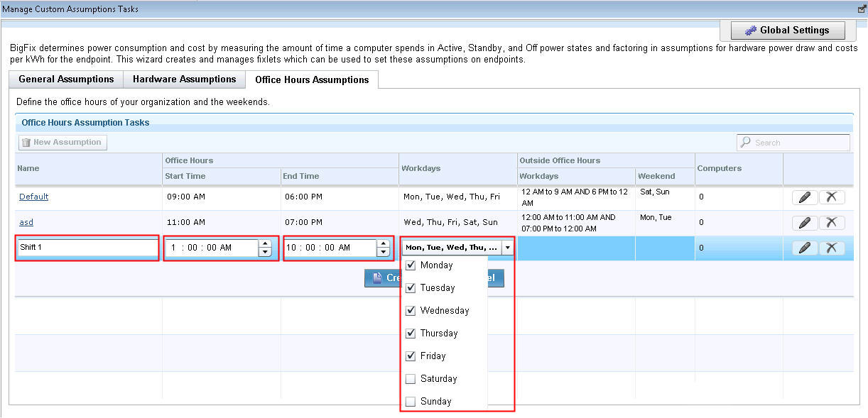The image size is (868, 418).
Task: Click the Shift 1 name input field
Action: (87, 248)
